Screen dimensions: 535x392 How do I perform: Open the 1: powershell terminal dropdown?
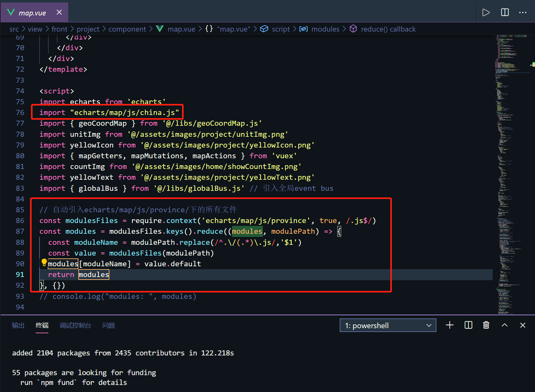(x=388, y=325)
